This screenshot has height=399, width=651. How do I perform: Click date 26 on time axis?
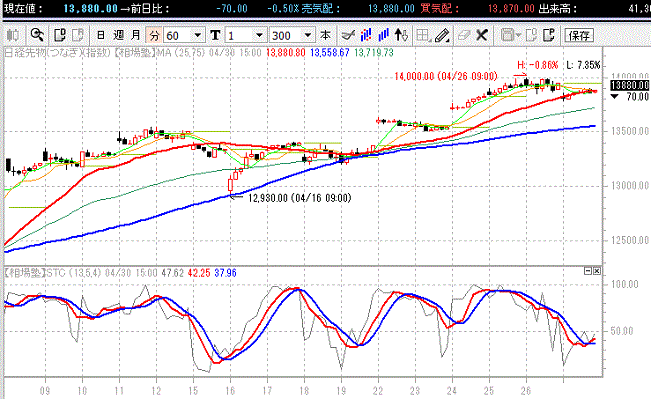pyautogui.click(x=526, y=391)
